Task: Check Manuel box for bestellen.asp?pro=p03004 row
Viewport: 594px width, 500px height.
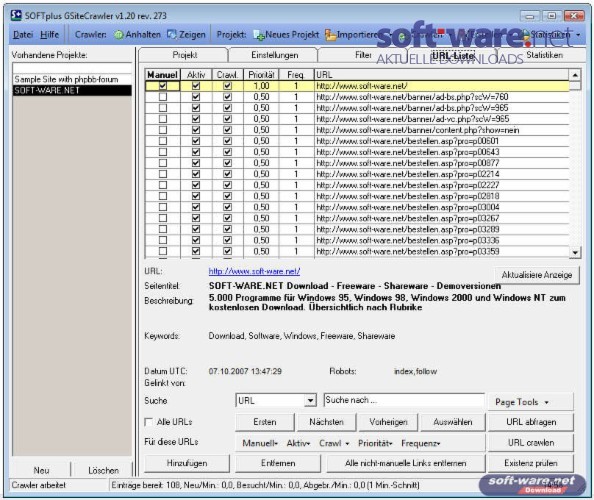Action: click(163, 207)
